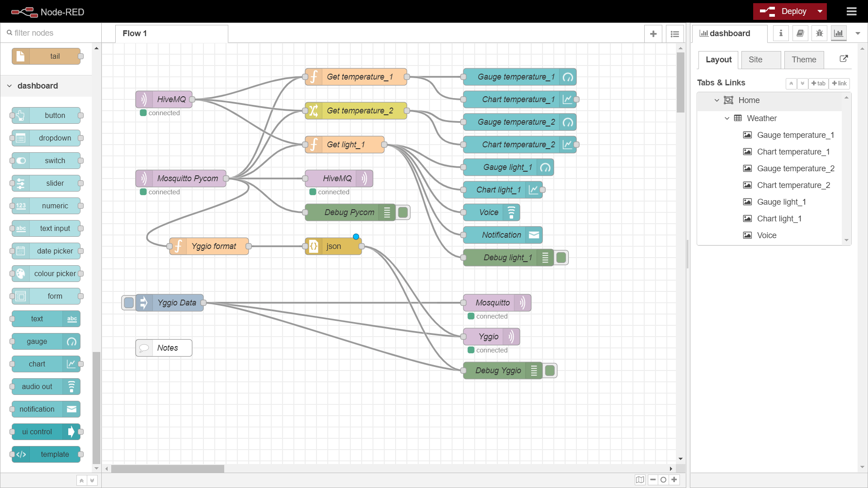Click the flow list icon
868x488 pixels.
click(x=675, y=34)
